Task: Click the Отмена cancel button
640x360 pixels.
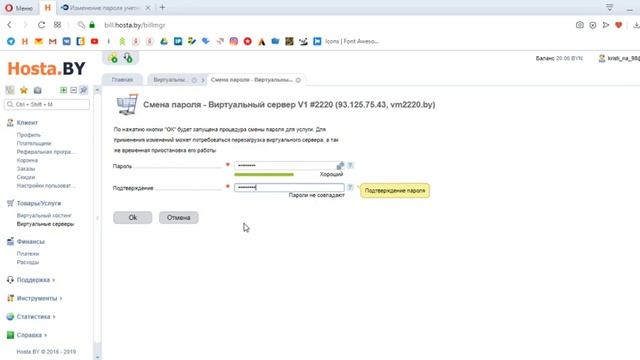Action: 178,218
